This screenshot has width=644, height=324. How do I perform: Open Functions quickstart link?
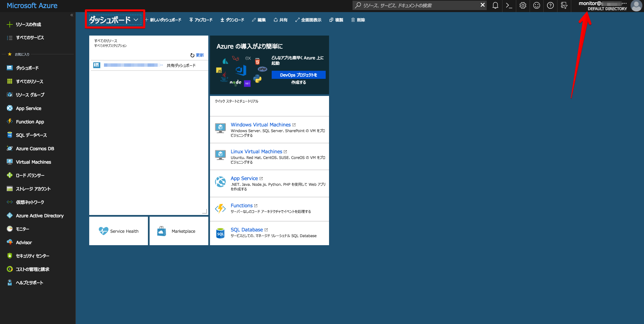(x=241, y=206)
